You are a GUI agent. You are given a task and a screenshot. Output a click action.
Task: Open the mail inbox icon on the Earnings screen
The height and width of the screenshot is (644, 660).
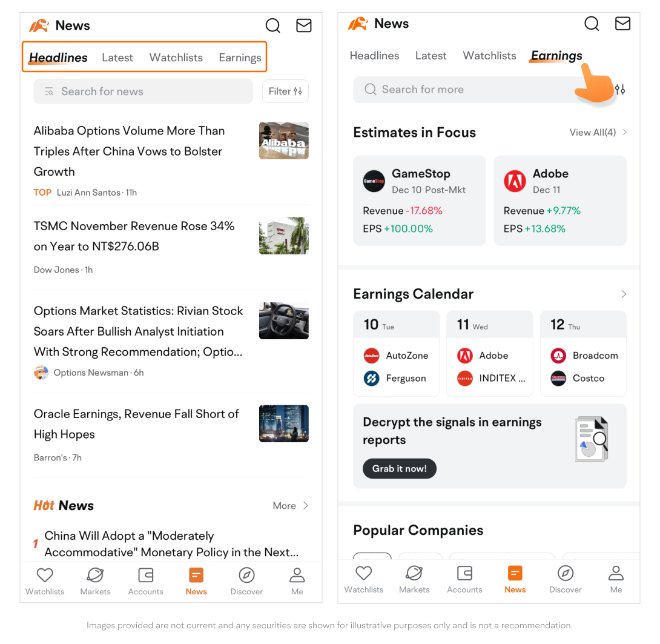(622, 24)
